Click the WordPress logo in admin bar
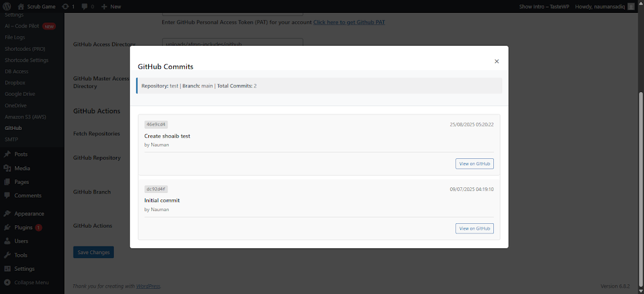This screenshot has height=294, width=644. (6, 6)
